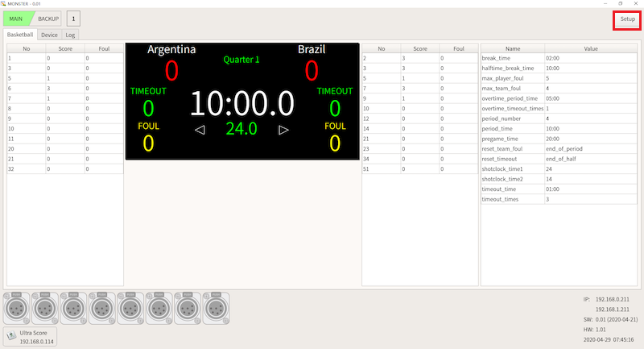Click the Ultra Score device icon
Image resolution: width=644 pixels, height=349 pixels.
[x=11, y=335]
